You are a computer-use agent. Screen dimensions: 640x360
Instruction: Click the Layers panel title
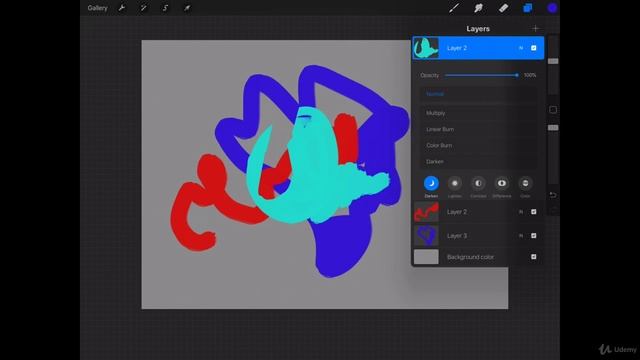pos(478,29)
